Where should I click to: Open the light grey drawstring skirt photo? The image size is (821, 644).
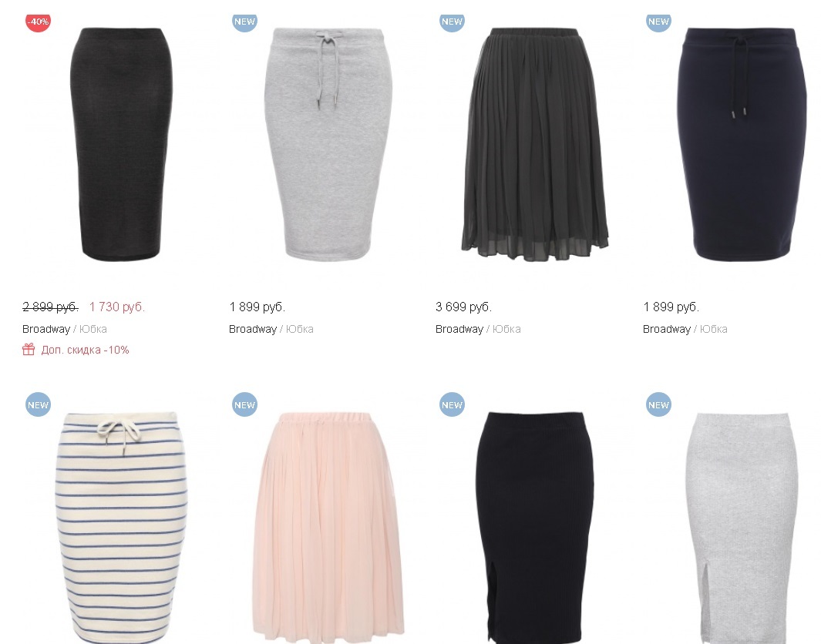tap(328, 144)
